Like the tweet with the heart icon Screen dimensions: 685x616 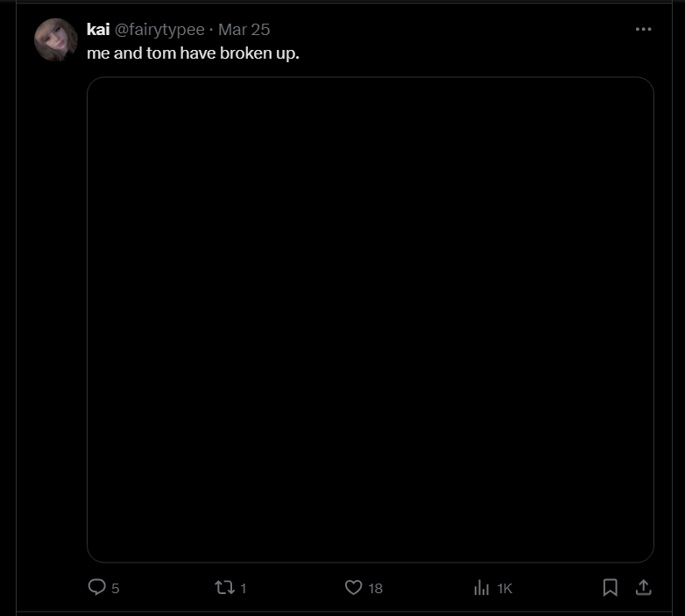click(353, 588)
